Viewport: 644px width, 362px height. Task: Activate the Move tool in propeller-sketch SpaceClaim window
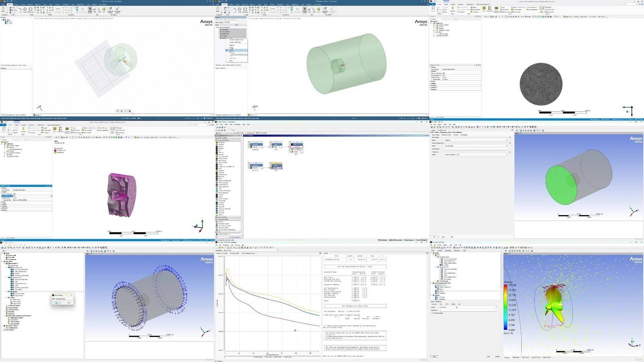99,10
